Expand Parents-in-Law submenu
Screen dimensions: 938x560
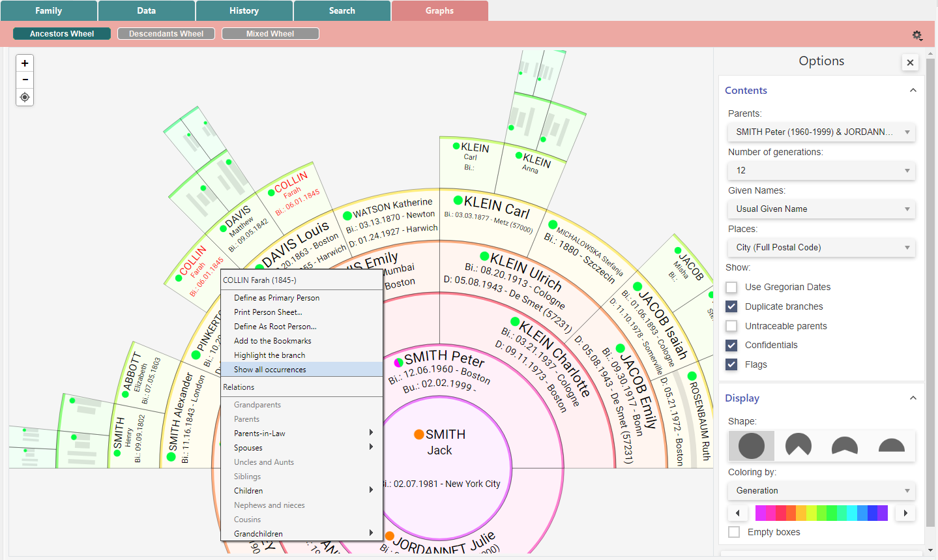tap(302, 434)
